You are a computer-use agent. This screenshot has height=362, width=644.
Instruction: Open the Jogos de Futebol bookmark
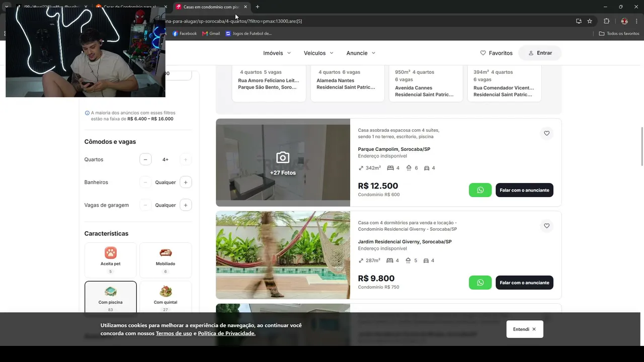(249, 34)
